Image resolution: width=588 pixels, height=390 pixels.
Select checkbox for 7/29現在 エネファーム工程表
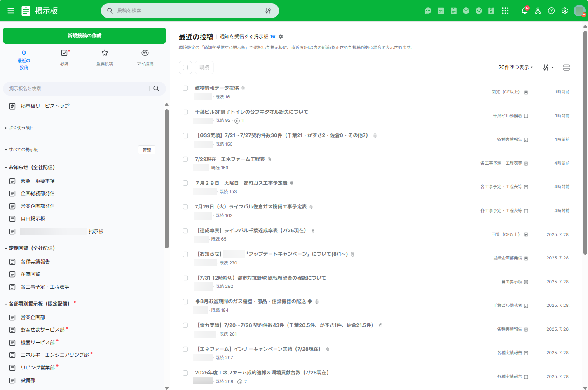pyautogui.click(x=185, y=159)
